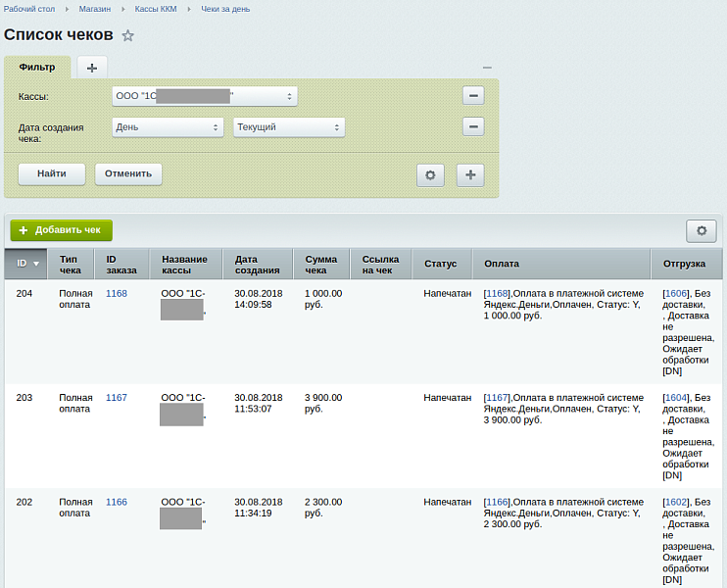
Task: Click the Добавить чек button
Action: pos(61,230)
